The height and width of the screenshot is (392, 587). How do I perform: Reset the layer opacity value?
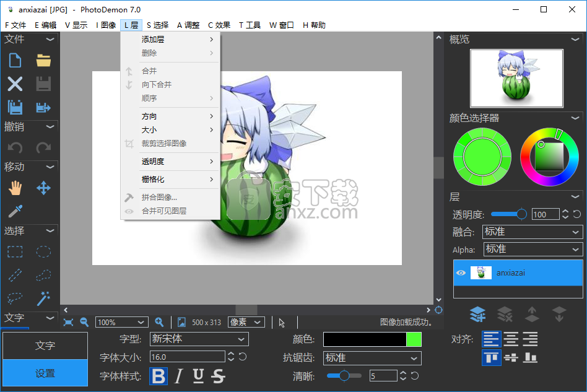(x=577, y=214)
